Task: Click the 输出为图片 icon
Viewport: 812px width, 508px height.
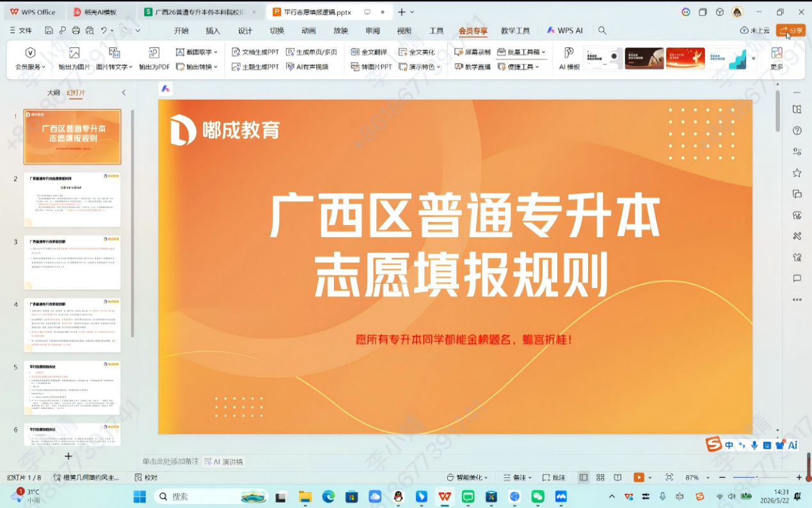Action: [x=74, y=53]
